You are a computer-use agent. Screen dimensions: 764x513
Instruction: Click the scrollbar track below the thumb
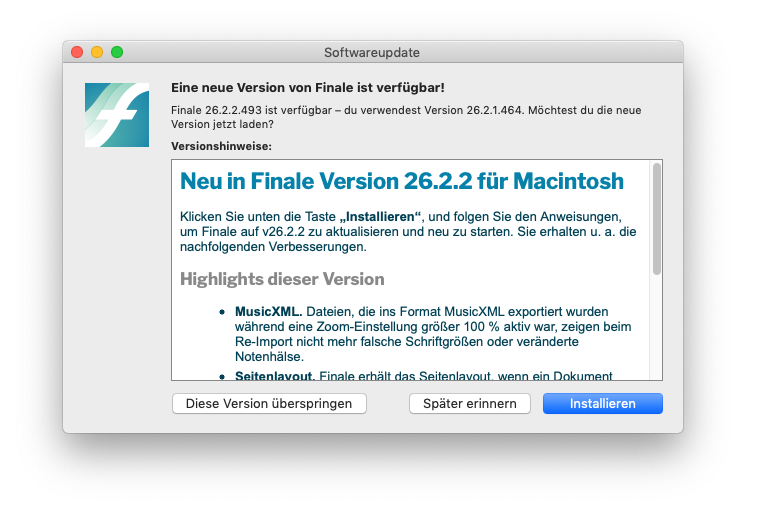point(656,326)
